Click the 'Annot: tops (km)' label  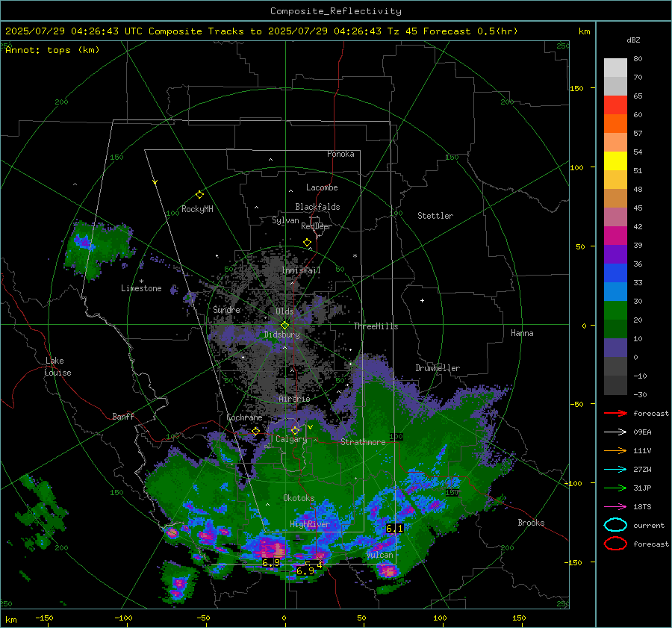pos(52,50)
